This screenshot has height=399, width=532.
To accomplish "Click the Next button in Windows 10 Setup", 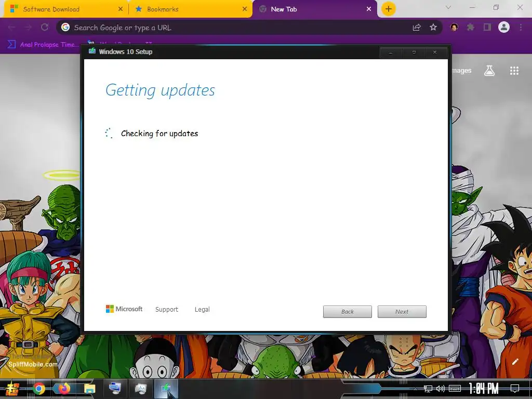I will pyautogui.click(x=402, y=312).
